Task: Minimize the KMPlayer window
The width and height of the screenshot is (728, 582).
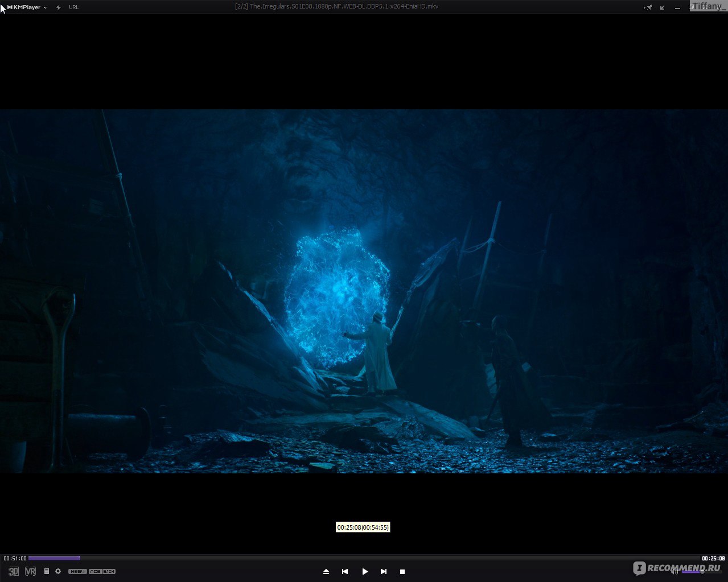Action: (x=677, y=7)
